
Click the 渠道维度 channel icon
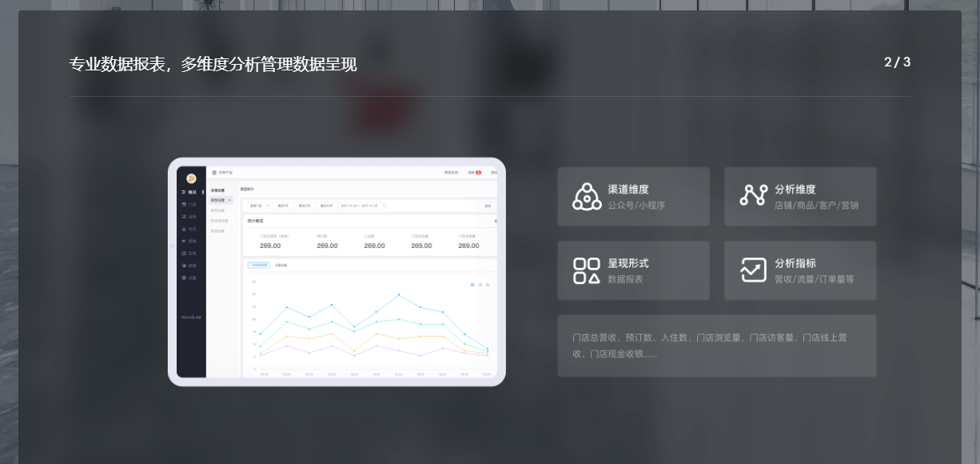[587, 197]
